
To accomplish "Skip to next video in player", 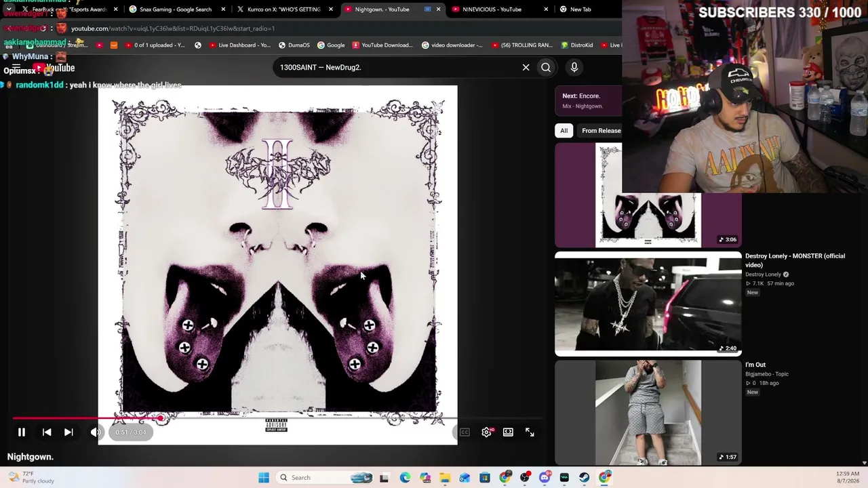I will (68, 432).
